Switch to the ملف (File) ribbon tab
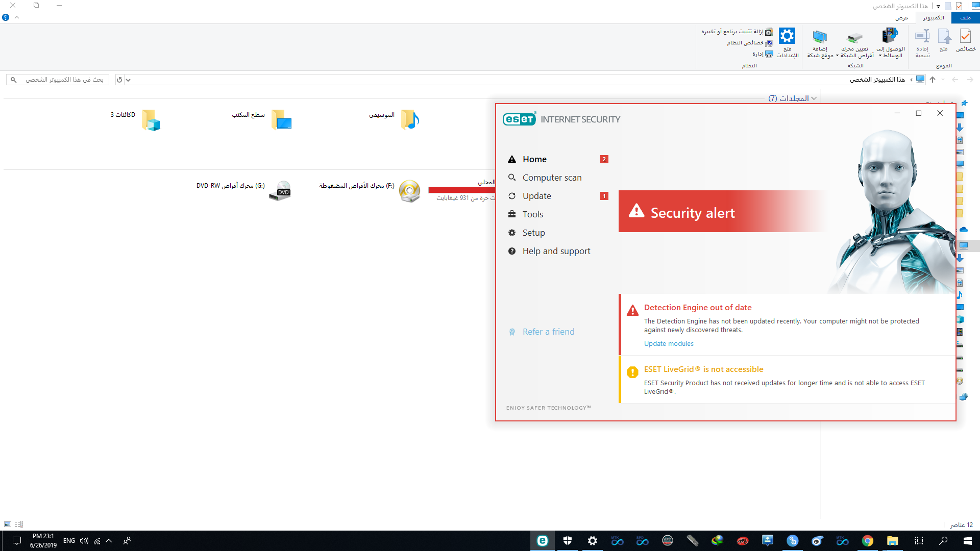Viewport: 980px width, 551px height. tap(965, 18)
